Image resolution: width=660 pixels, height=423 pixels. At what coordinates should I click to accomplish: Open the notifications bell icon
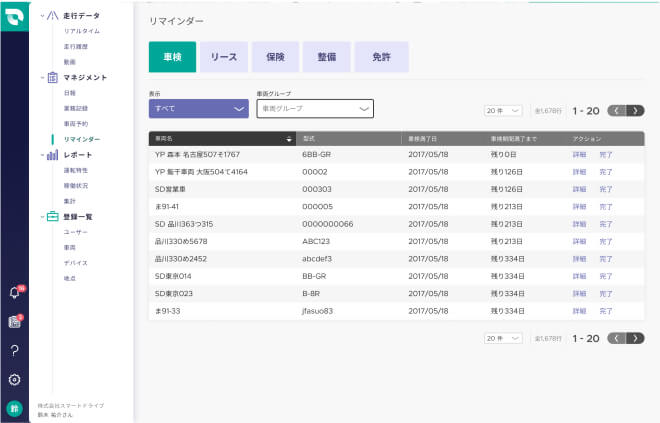click(x=14, y=293)
